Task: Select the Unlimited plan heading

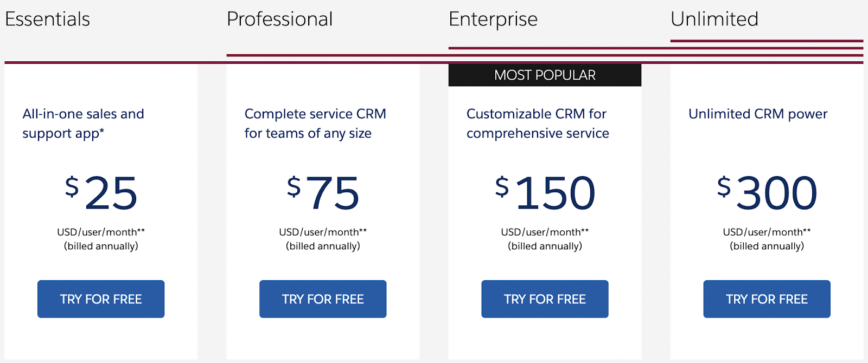Action: point(714,20)
